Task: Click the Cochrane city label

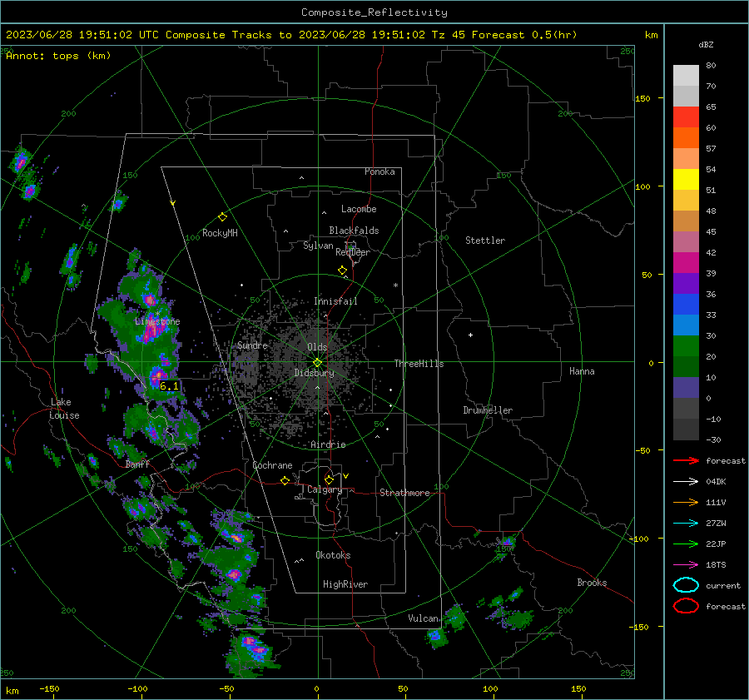Action: pyautogui.click(x=272, y=465)
